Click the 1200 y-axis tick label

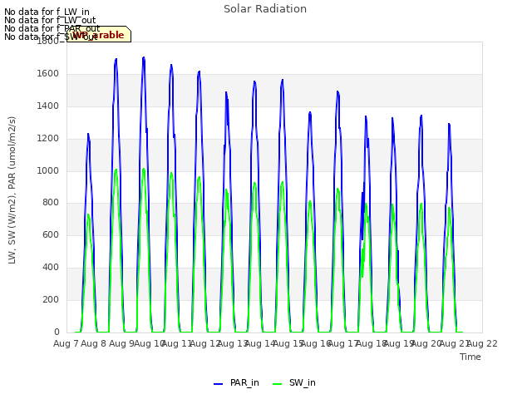click(x=48, y=139)
